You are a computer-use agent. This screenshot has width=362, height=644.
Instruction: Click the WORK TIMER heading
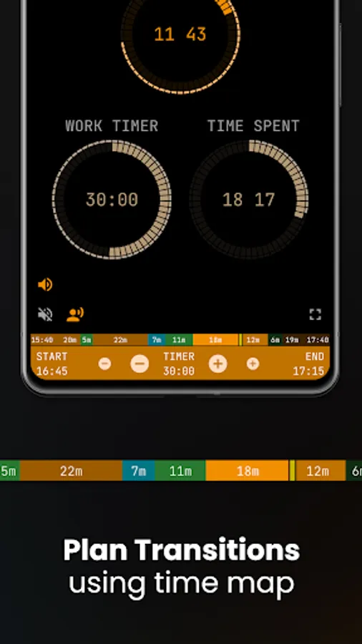pyautogui.click(x=112, y=126)
